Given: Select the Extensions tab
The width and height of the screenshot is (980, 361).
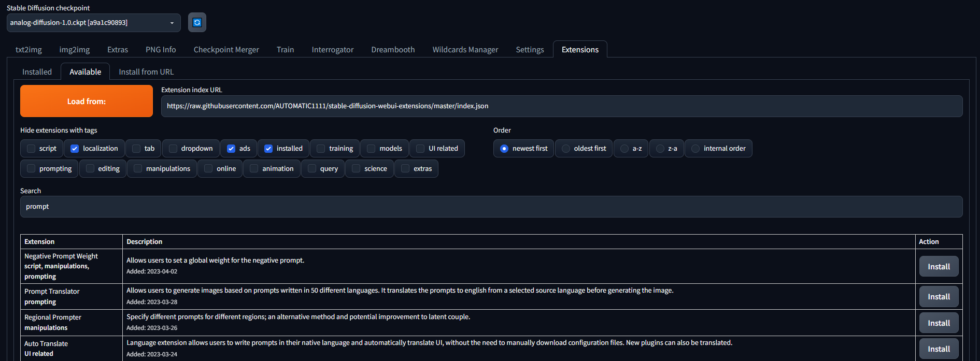Looking at the screenshot, I should (x=580, y=50).
